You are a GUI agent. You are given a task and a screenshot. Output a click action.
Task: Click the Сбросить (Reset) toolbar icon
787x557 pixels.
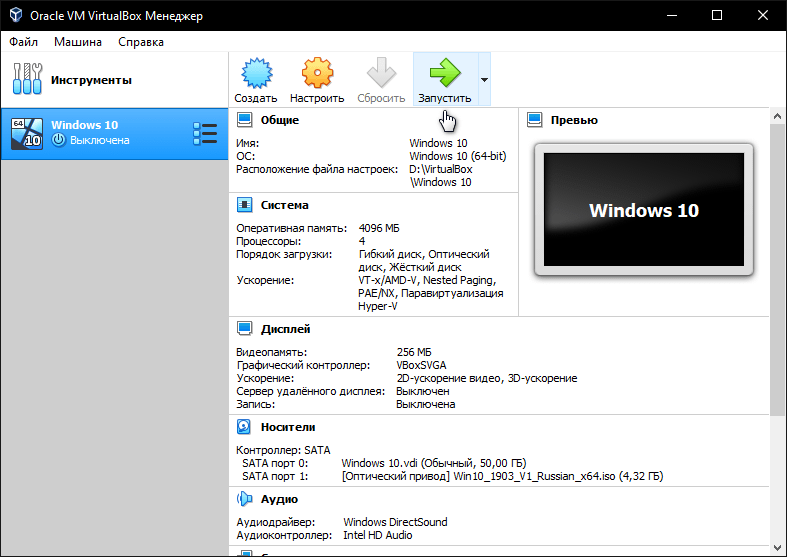tap(381, 73)
